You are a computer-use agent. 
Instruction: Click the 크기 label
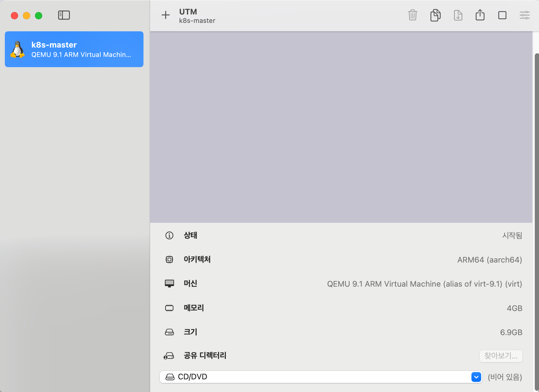[191, 332]
